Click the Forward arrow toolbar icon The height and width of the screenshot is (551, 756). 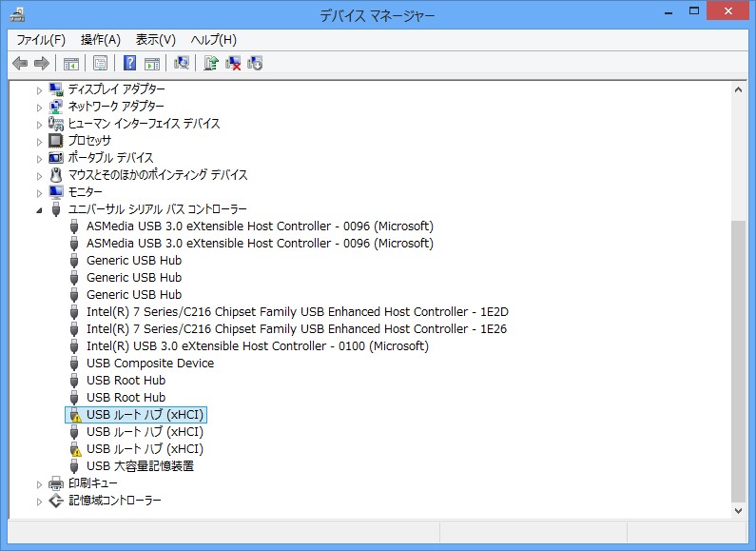click(41, 64)
